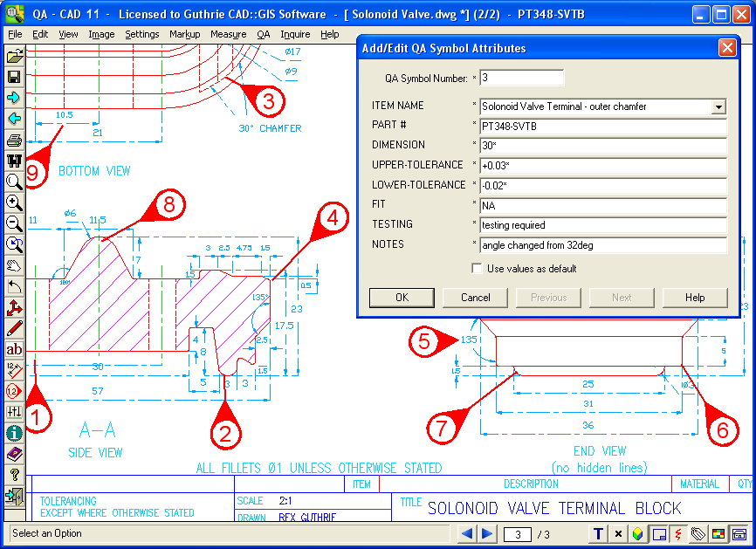
Task: Expand the ITEM NAME dropdown arrow
Action: (718, 106)
